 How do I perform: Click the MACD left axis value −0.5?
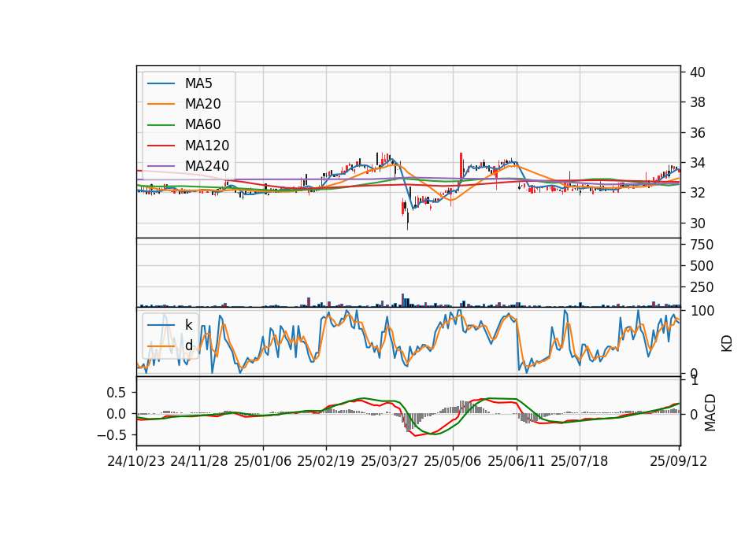111,435
